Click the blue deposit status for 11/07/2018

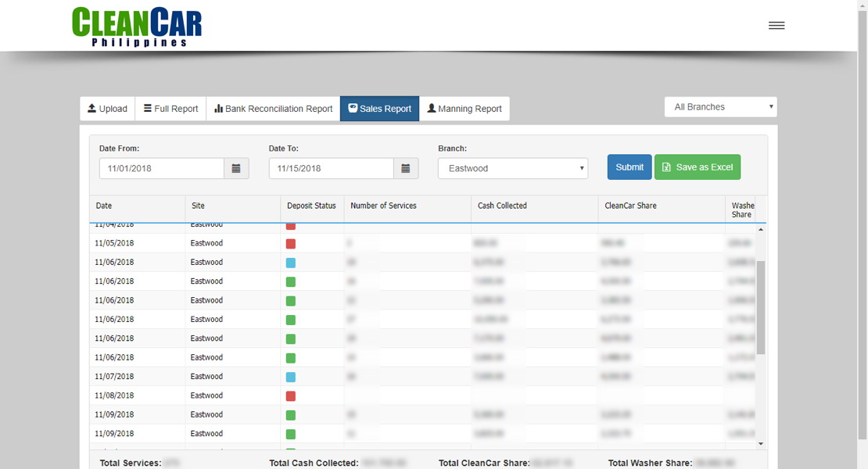290,376
